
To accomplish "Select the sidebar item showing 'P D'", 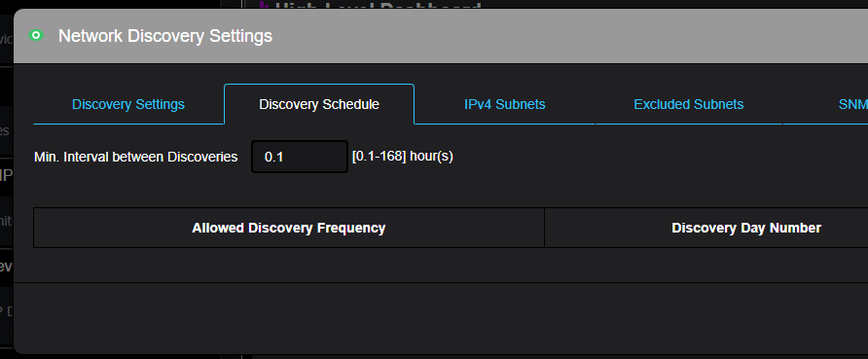I will tap(6, 311).
